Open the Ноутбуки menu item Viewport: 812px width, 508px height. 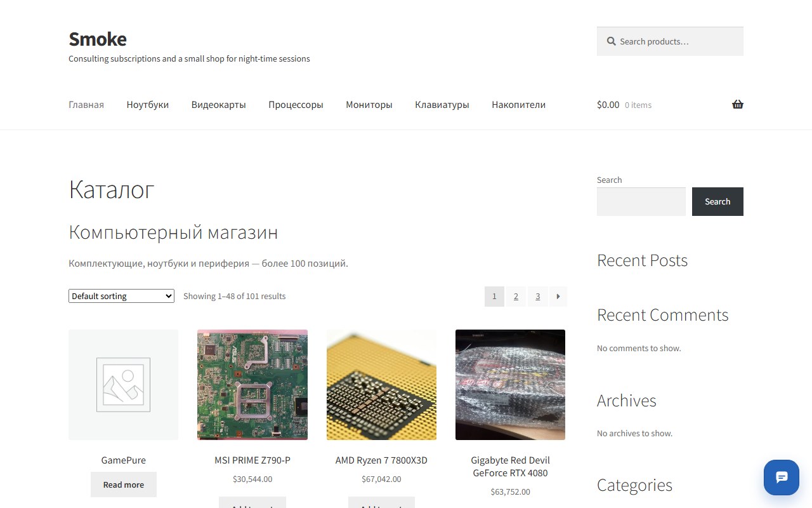(x=148, y=105)
